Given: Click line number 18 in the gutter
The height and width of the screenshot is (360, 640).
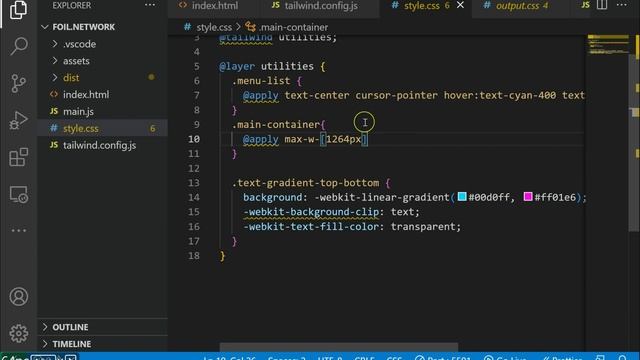Looking at the screenshot, I should point(194,256).
